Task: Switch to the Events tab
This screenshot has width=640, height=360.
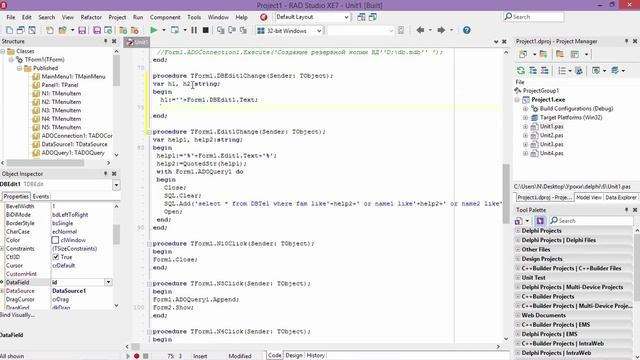Action: click(41, 196)
